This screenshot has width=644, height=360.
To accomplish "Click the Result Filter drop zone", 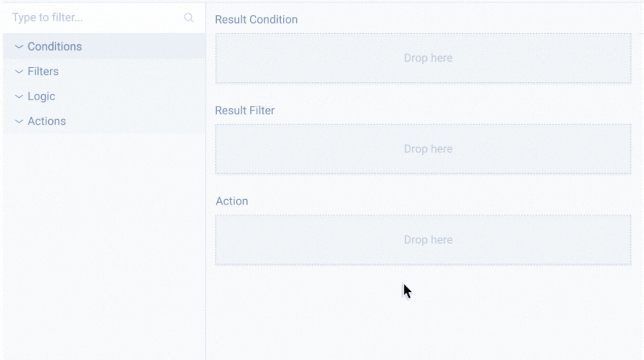I will (423, 149).
